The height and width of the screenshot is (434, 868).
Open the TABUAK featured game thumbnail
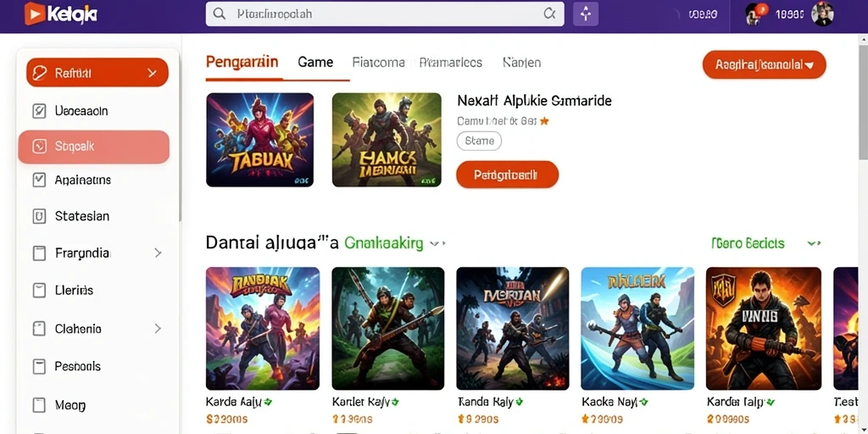pyautogui.click(x=260, y=140)
